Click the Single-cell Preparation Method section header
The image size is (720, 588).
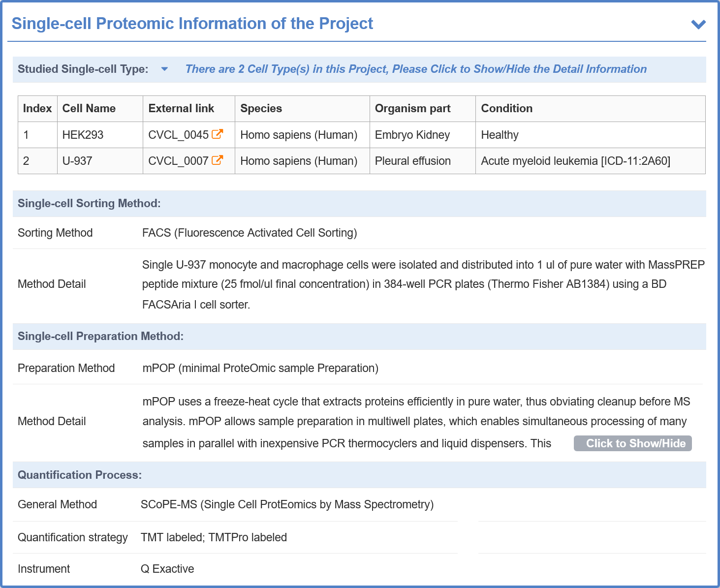pos(100,336)
